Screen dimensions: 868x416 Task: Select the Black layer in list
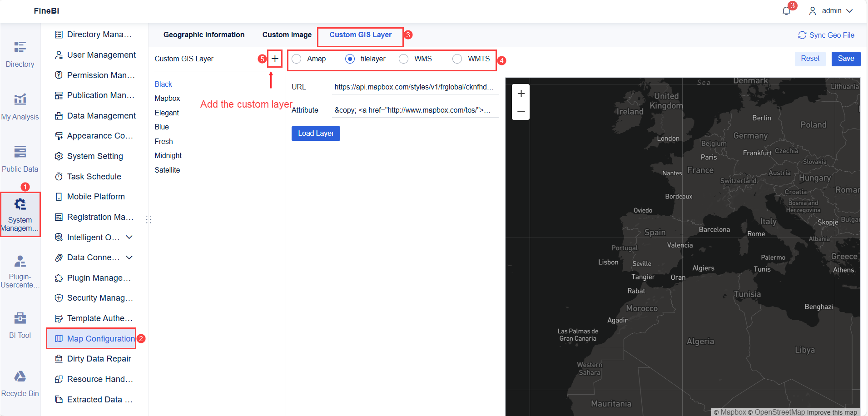(163, 84)
